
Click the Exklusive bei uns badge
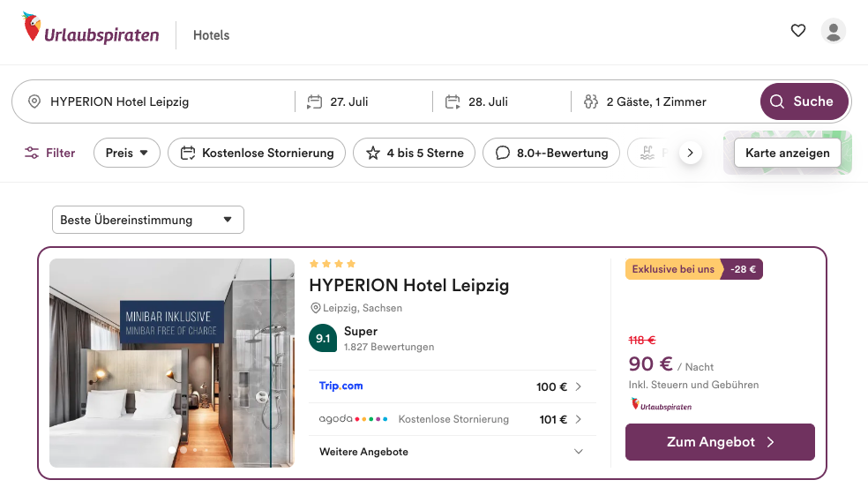pyautogui.click(x=673, y=269)
